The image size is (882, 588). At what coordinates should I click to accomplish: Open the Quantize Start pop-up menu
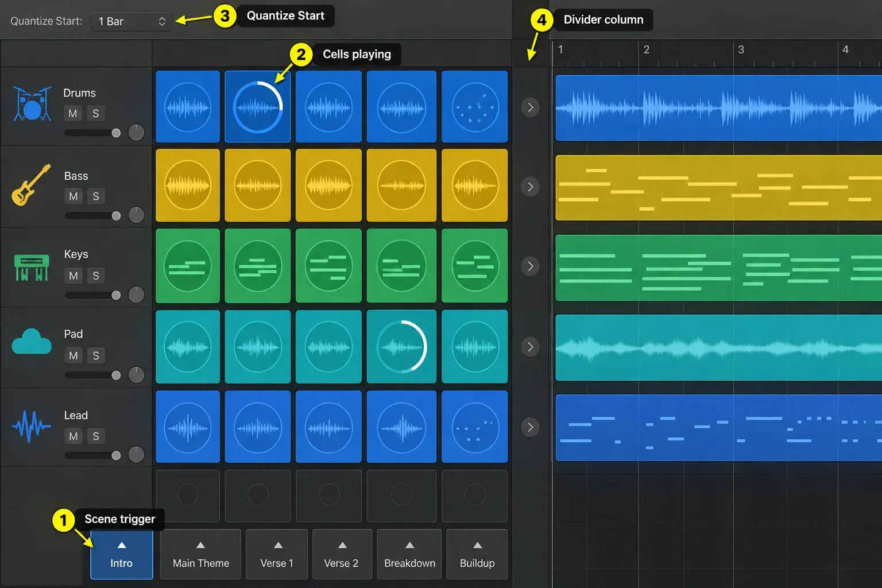click(131, 21)
